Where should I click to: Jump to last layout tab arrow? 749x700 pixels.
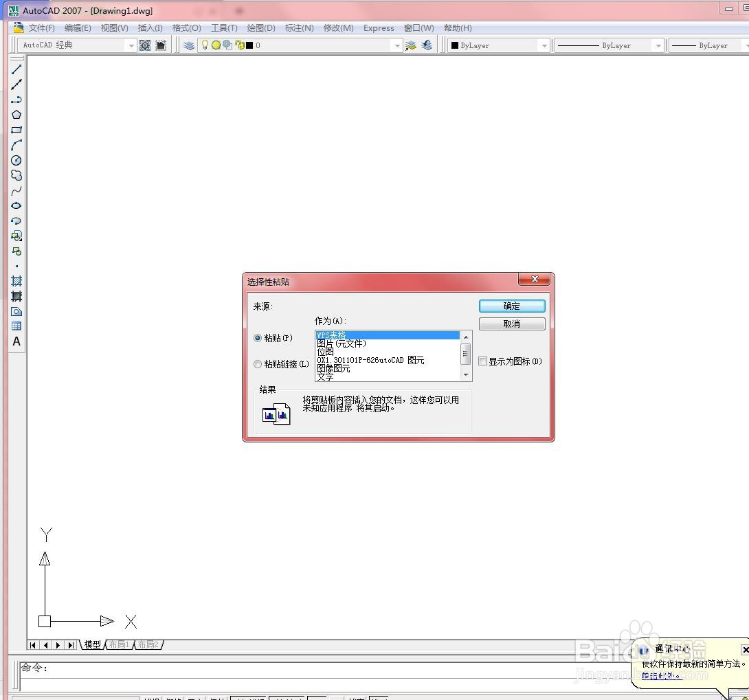(x=71, y=646)
